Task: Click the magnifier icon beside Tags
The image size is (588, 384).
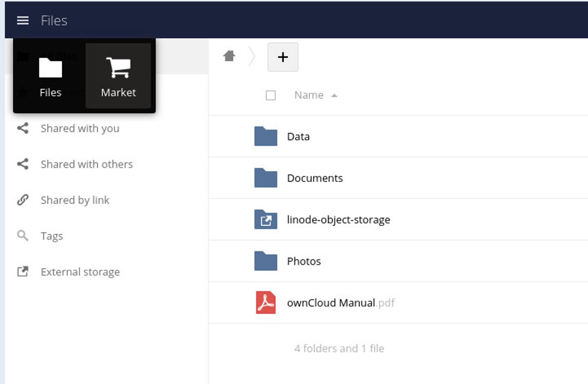Action: [x=22, y=235]
